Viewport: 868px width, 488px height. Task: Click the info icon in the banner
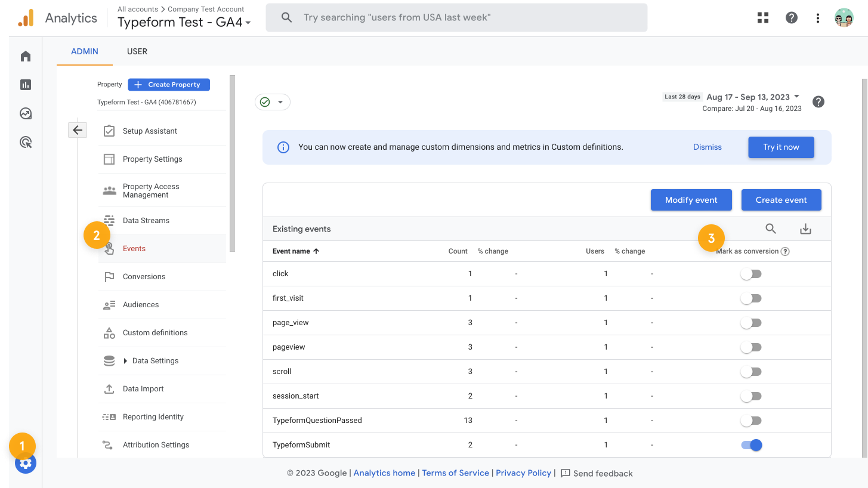[283, 147]
